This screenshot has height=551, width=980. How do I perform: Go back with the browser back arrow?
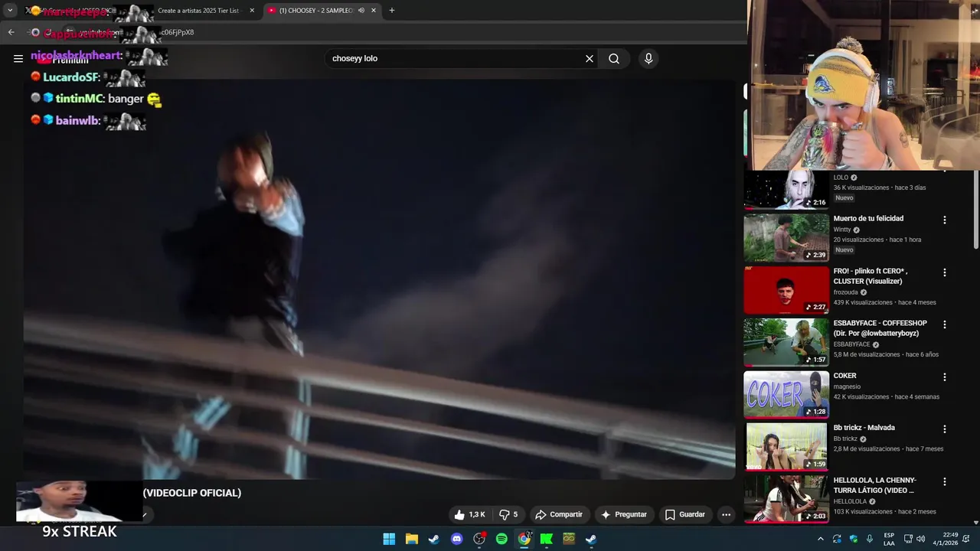click(11, 32)
